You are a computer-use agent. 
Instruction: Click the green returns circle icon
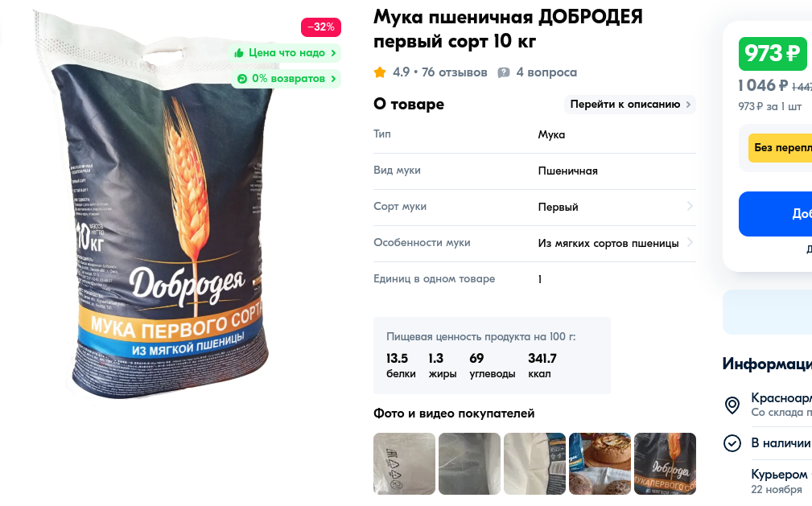[242, 79]
